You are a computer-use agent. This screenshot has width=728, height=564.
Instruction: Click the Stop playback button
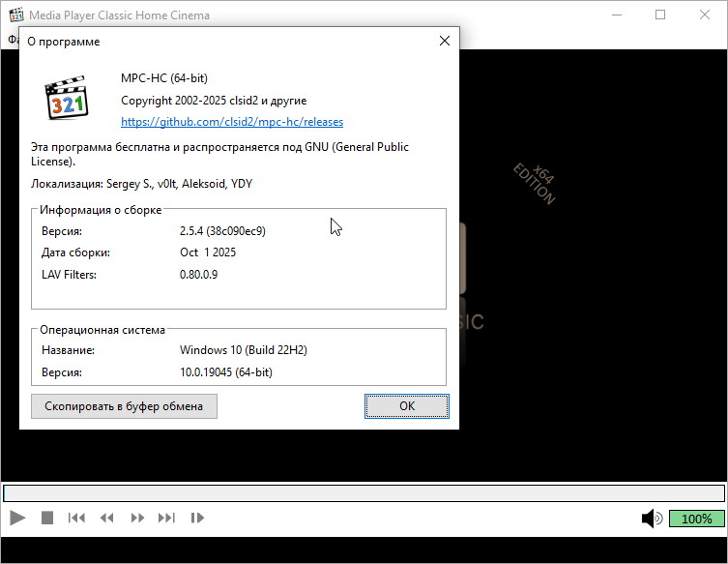click(x=47, y=519)
